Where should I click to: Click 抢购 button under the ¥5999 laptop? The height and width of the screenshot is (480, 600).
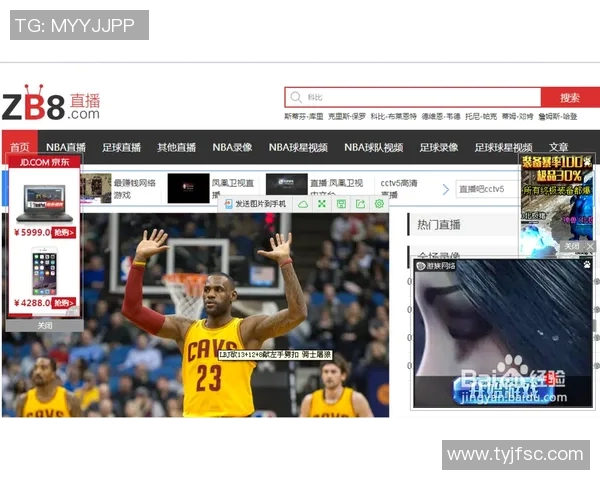pos(64,232)
